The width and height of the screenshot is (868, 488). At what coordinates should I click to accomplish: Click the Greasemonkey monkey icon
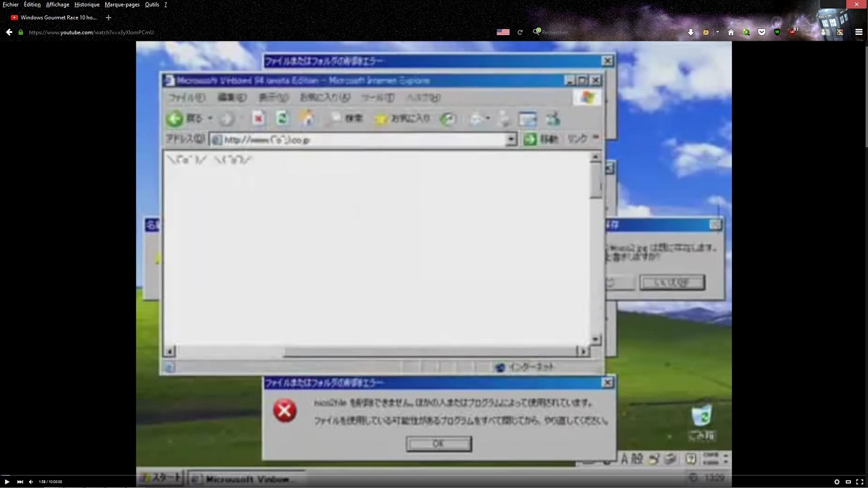point(706,32)
